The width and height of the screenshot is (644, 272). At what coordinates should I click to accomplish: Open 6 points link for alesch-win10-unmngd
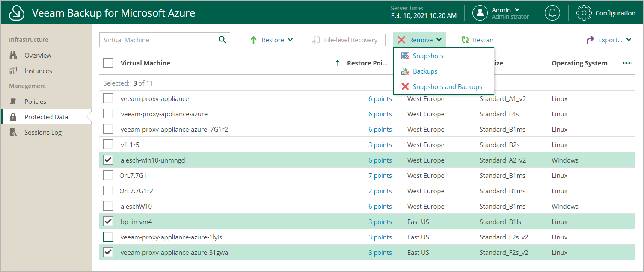point(380,160)
